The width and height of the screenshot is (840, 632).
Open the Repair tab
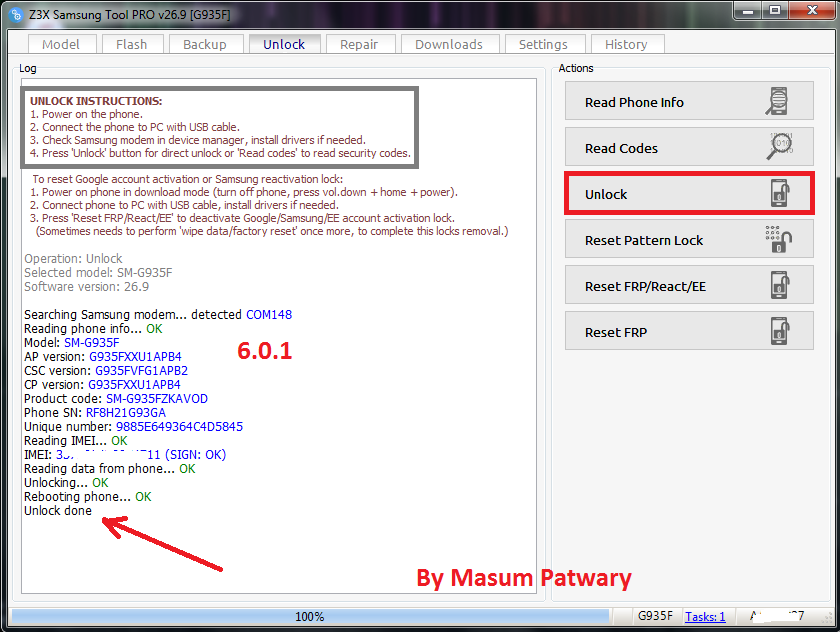click(x=359, y=44)
